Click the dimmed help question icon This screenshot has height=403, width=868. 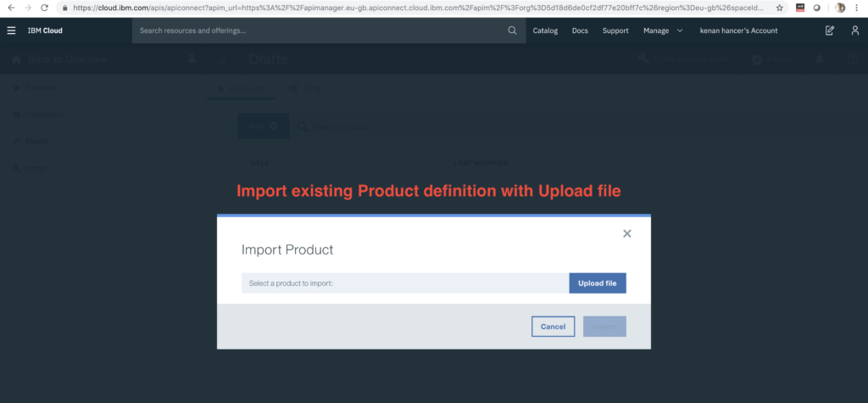(x=853, y=59)
